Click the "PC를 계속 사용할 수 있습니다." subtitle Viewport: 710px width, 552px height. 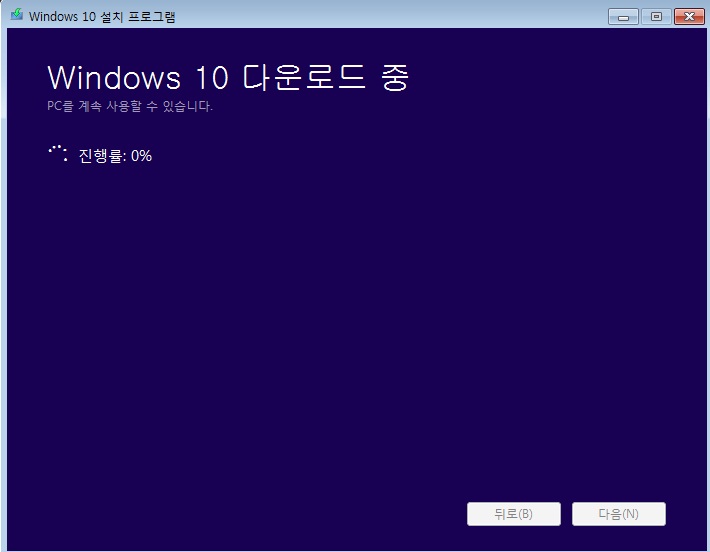pos(130,106)
